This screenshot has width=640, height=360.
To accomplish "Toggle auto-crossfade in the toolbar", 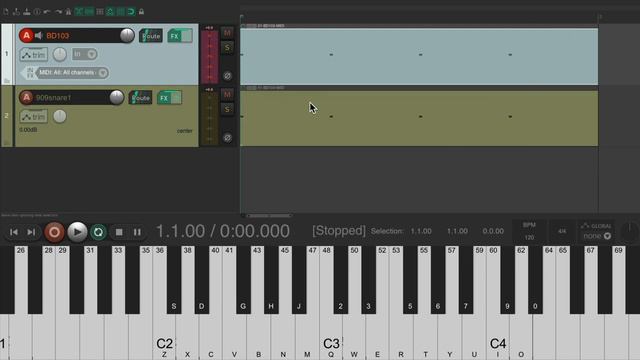I will [x=79, y=12].
